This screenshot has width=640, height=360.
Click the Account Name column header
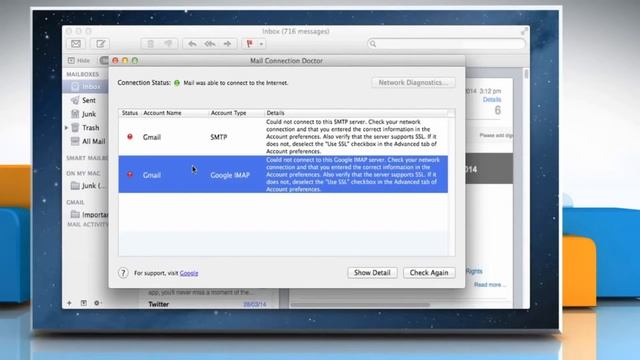point(175,113)
